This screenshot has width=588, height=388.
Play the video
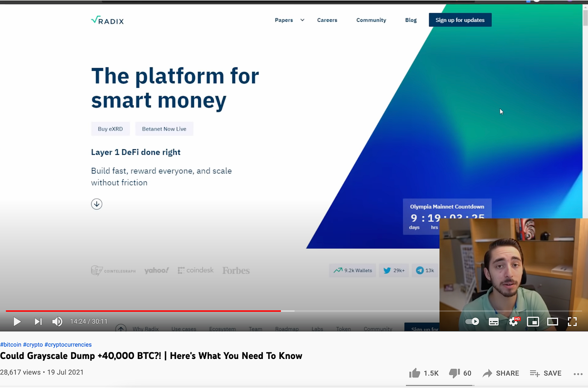click(17, 322)
